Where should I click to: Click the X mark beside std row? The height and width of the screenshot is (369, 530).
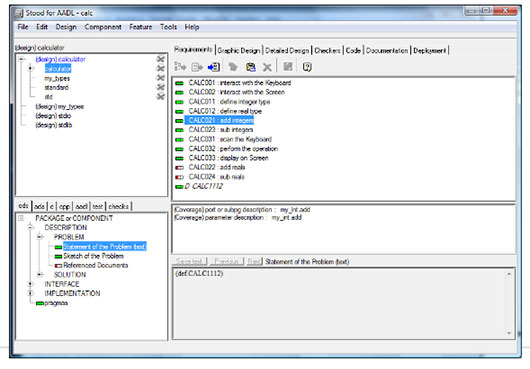pyautogui.click(x=161, y=97)
